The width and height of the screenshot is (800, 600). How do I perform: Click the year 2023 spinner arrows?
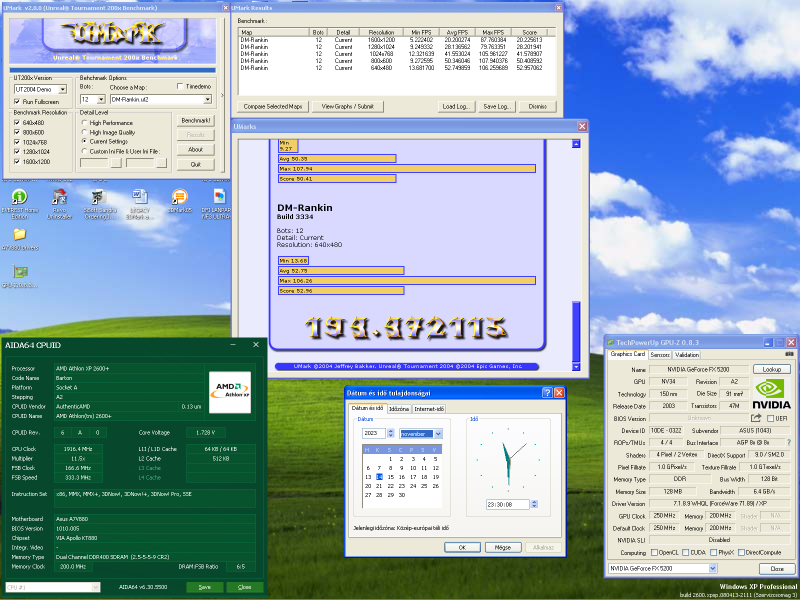tap(391, 433)
